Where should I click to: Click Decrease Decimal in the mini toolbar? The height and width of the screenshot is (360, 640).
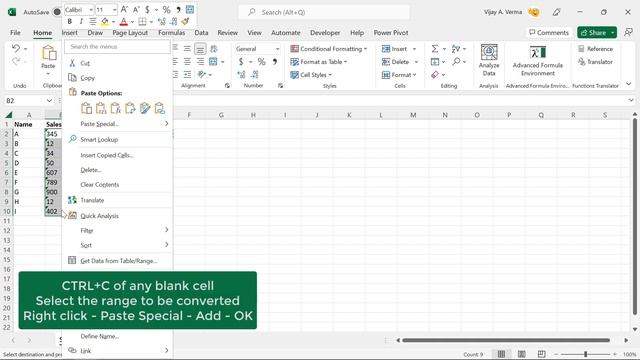(x=173, y=21)
